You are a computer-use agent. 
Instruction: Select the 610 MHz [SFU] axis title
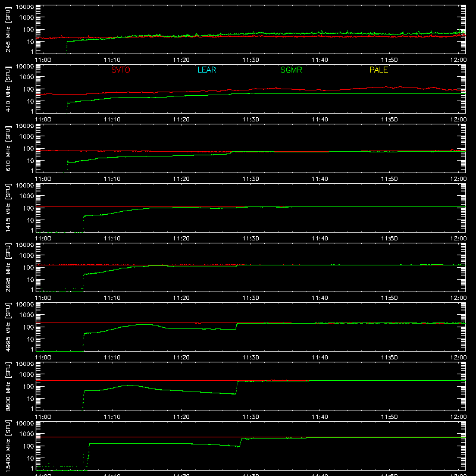click(x=8, y=148)
